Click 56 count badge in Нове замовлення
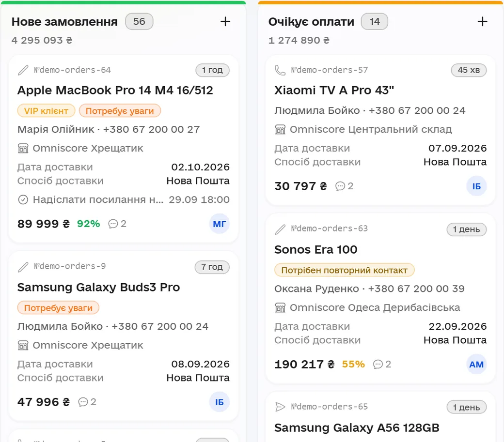This screenshot has width=504, height=442. click(x=139, y=21)
